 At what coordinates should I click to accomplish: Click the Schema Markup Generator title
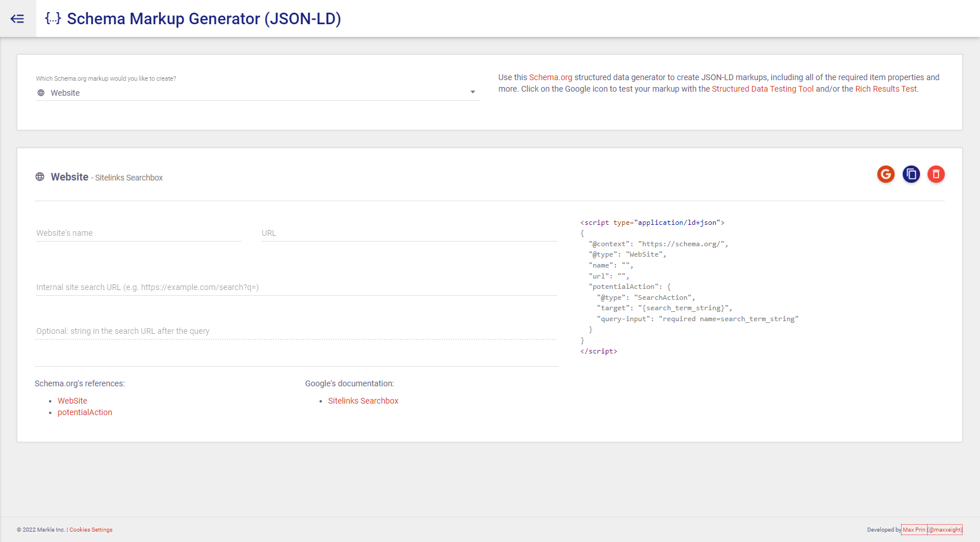coord(204,18)
